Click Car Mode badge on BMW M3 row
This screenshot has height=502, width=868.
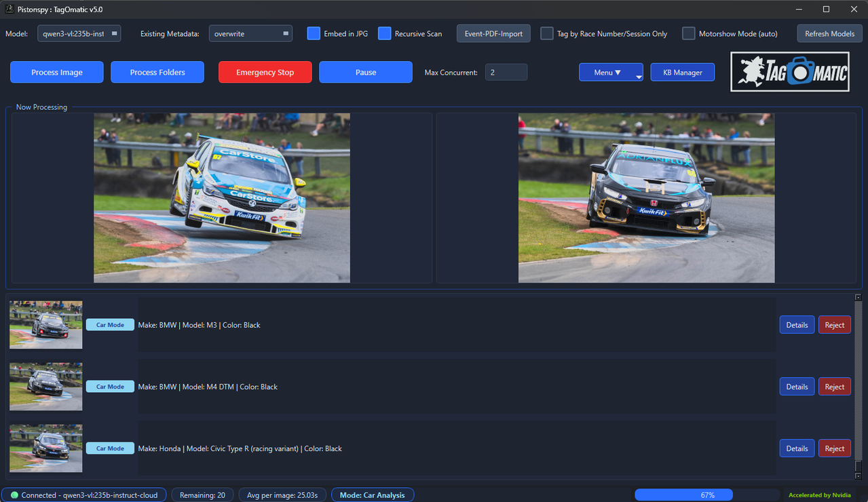(110, 325)
